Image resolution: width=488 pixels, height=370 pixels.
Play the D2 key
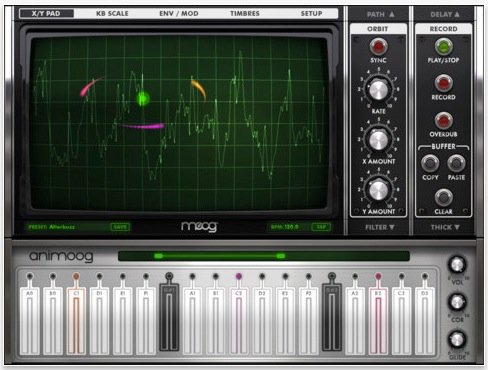coord(262,320)
